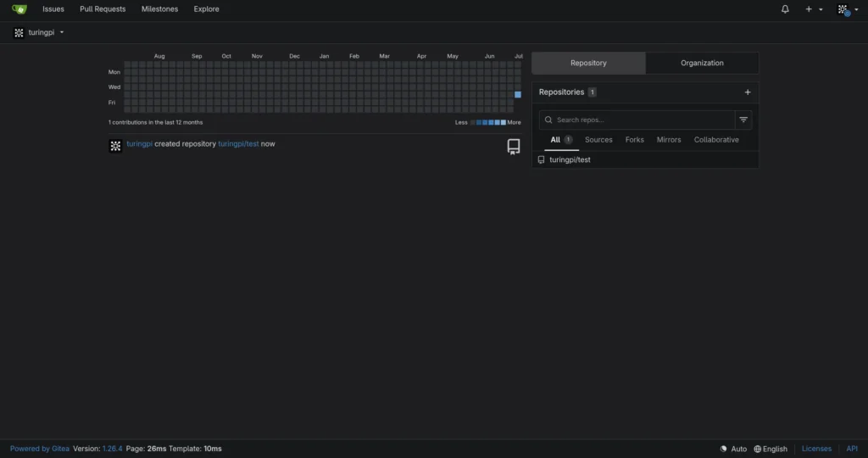Viewport: 868px width, 458px height.
Task: Click the plus icon to add repository
Action: [748, 92]
